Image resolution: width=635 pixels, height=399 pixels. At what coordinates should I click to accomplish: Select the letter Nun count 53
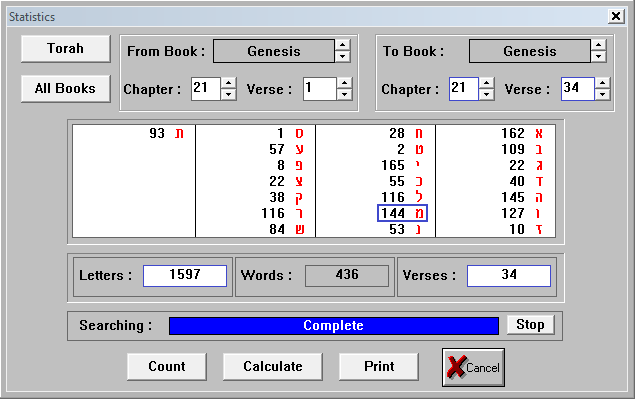pos(406,229)
